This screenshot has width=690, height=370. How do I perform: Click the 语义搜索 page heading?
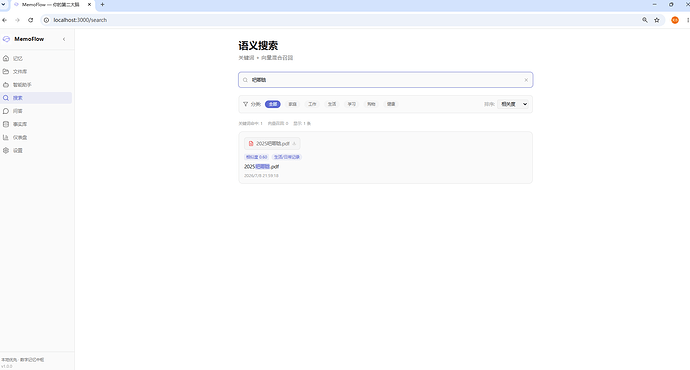click(x=258, y=46)
